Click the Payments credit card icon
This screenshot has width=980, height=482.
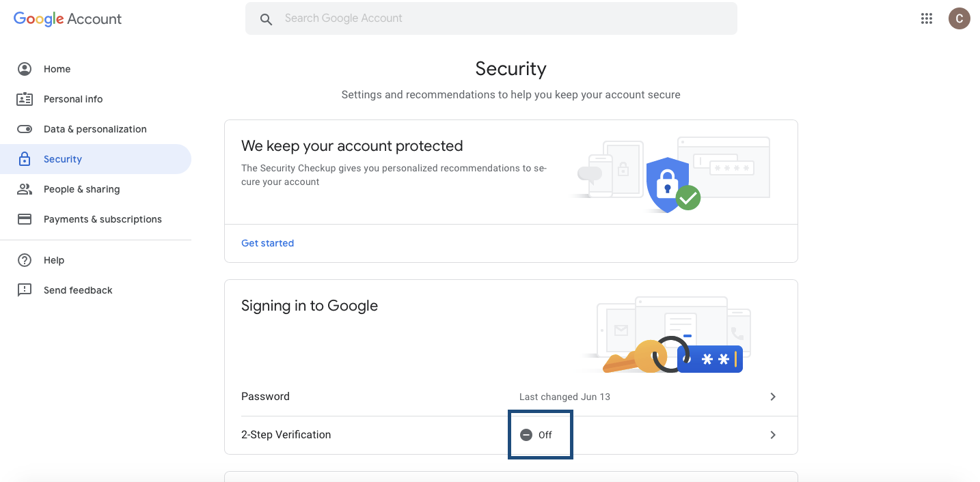[25, 219]
